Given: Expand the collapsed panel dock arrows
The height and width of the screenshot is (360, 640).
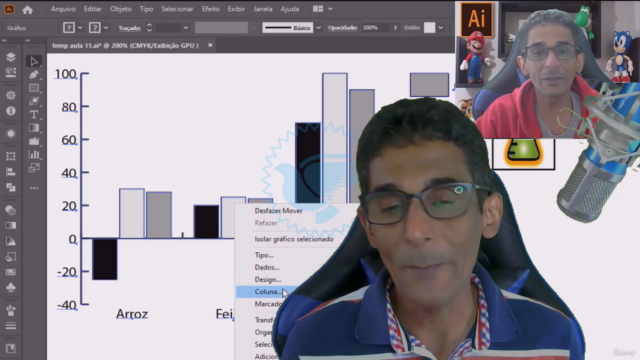Looking at the screenshot, I should pyautogui.click(x=4, y=41).
